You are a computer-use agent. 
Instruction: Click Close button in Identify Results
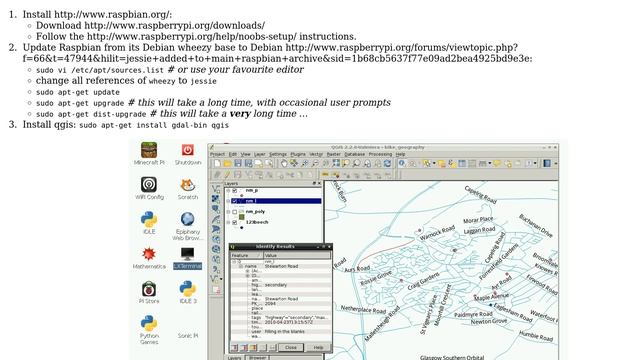click(291, 347)
